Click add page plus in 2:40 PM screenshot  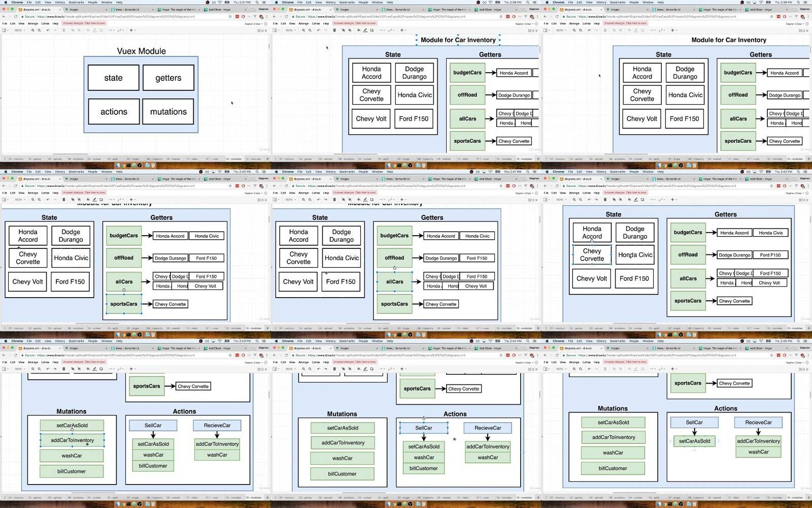(267, 328)
